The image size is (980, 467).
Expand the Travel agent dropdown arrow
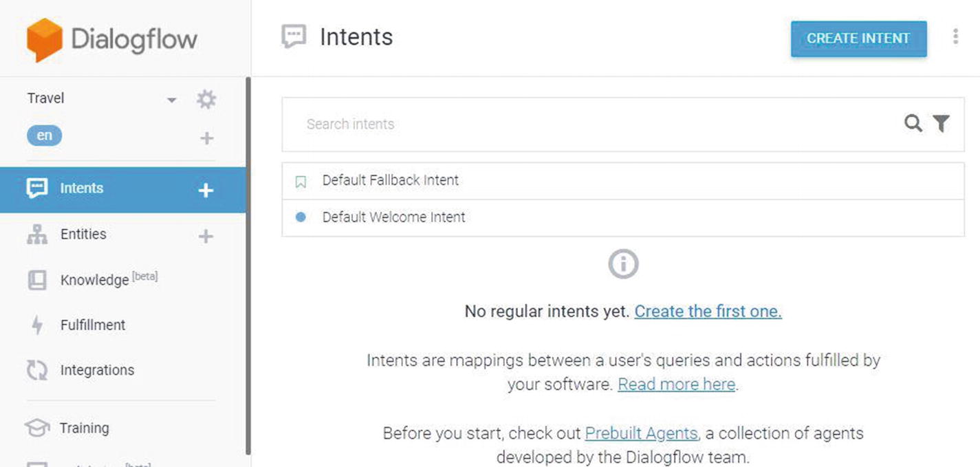click(171, 100)
